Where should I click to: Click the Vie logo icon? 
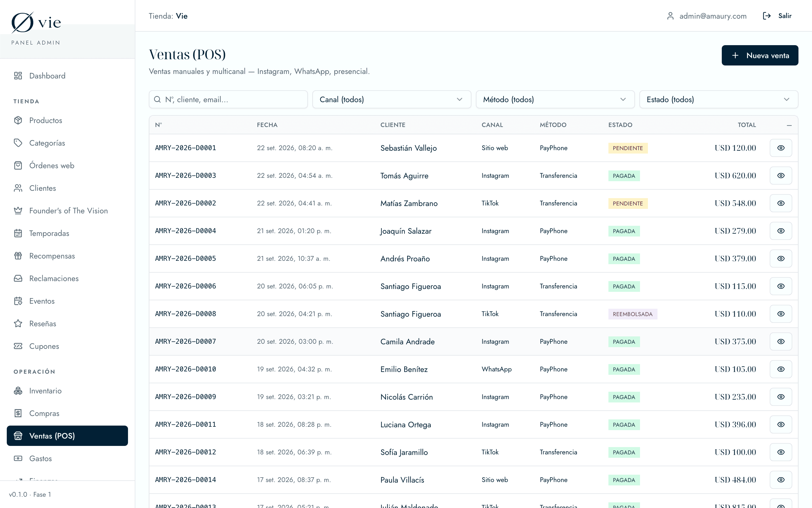(23, 23)
